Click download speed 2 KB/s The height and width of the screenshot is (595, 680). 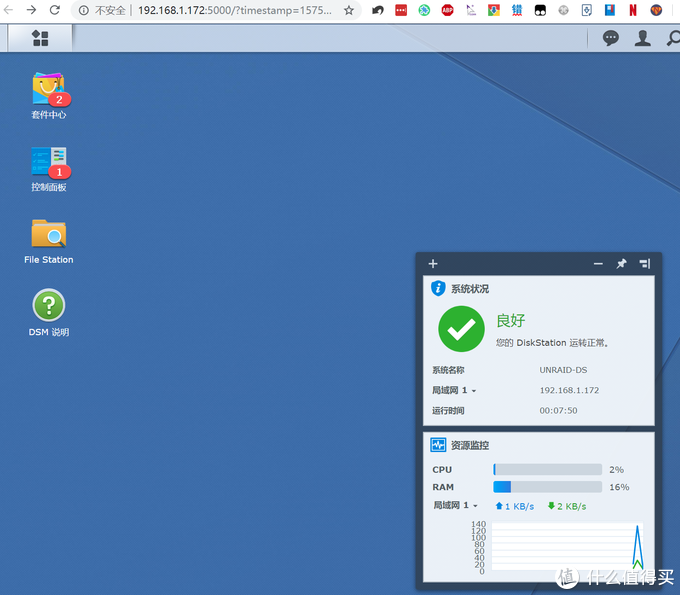(567, 506)
